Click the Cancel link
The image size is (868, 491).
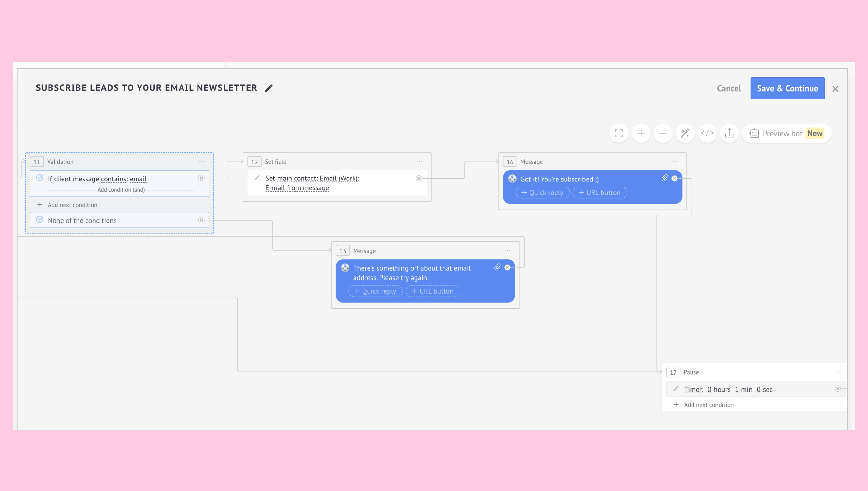(729, 88)
